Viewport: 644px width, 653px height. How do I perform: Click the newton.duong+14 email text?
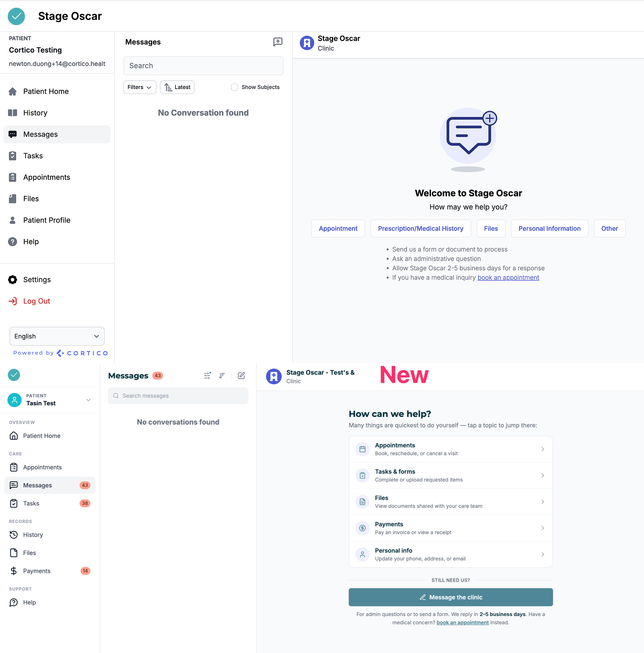click(x=57, y=64)
